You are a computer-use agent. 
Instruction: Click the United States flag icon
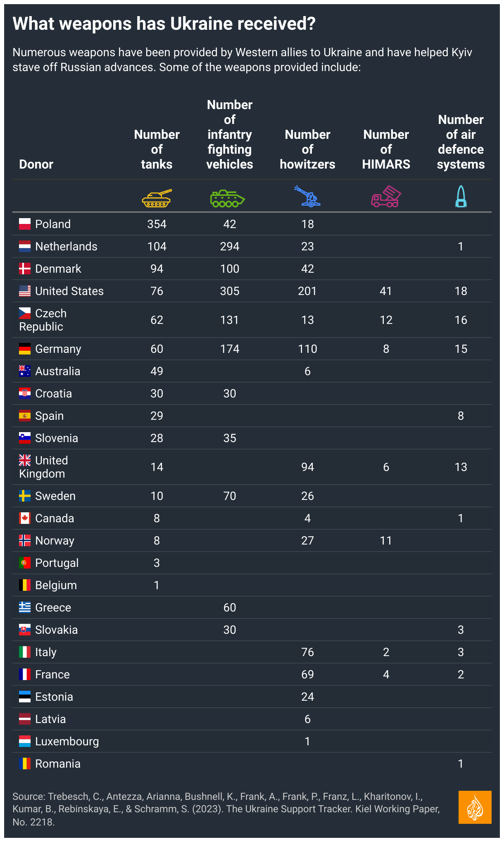pyautogui.click(x=25, y=291)
